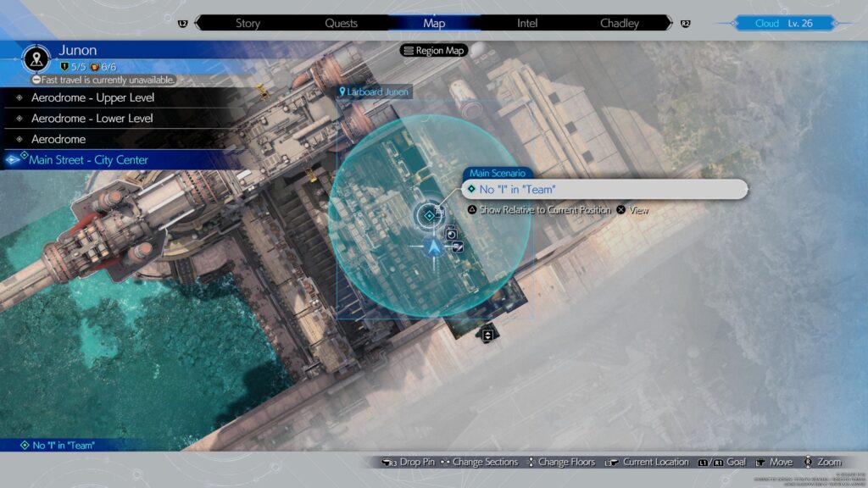Screen dimensions: 868x488
Task: Click the Larboard Junon map label
Action: coord(374,91)
